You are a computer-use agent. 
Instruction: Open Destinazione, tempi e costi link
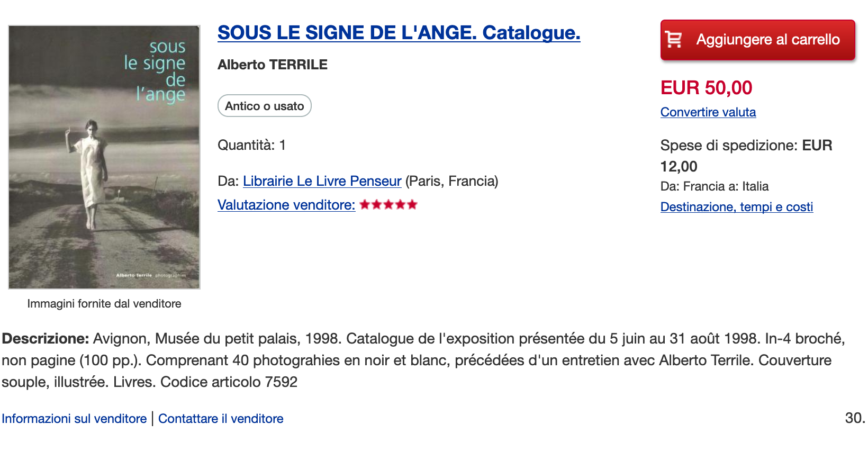coord(737,207)
